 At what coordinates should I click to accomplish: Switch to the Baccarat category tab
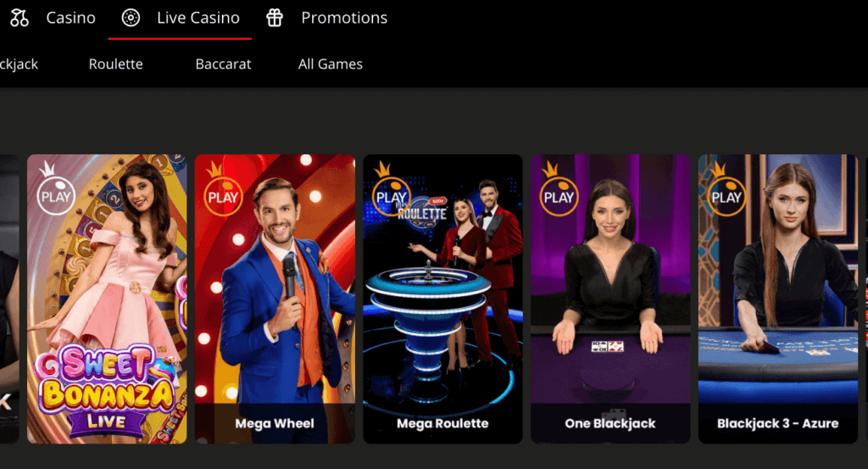pyautogui.click(x=223, y=64)
